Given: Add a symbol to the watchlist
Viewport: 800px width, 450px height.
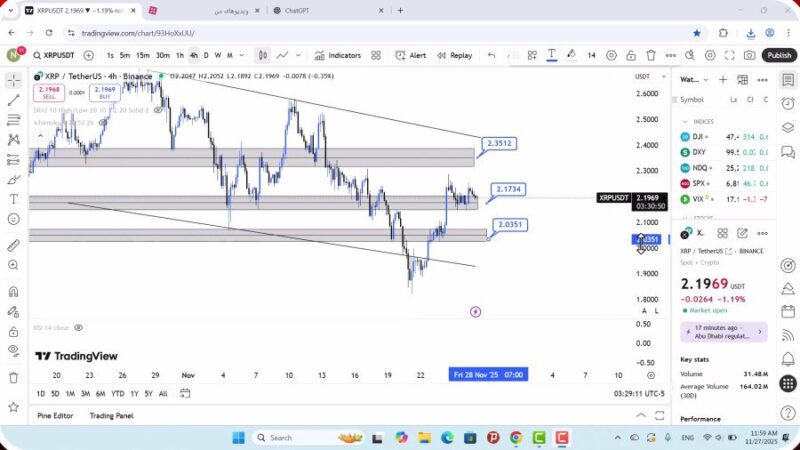Looking at the screenshot, I should 722,80.
